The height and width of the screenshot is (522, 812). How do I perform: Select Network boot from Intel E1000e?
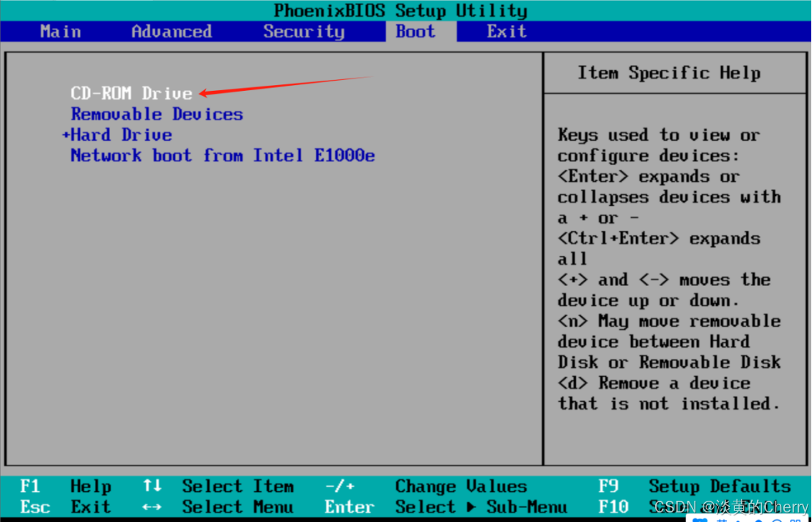click(223, 155)
